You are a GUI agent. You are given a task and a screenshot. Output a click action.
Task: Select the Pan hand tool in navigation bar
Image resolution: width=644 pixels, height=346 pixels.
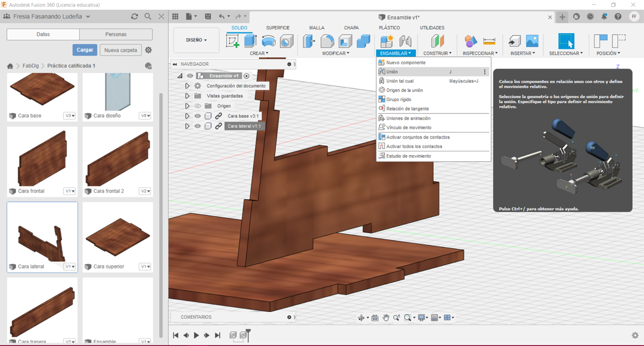coord(386,317)
